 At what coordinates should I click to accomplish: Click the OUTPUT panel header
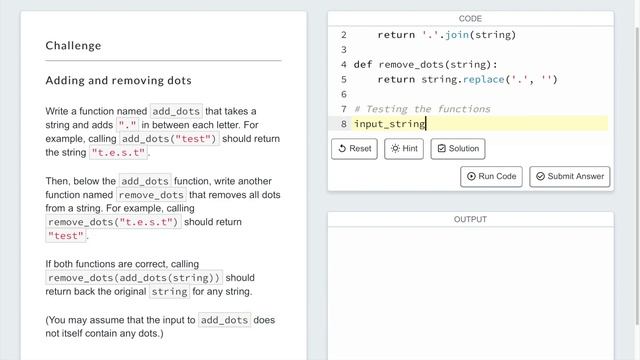470,220
